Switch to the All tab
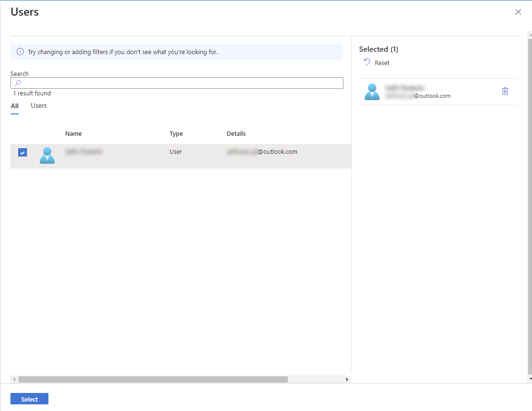This screenshot has height=411, width=532. coord(15,106)
